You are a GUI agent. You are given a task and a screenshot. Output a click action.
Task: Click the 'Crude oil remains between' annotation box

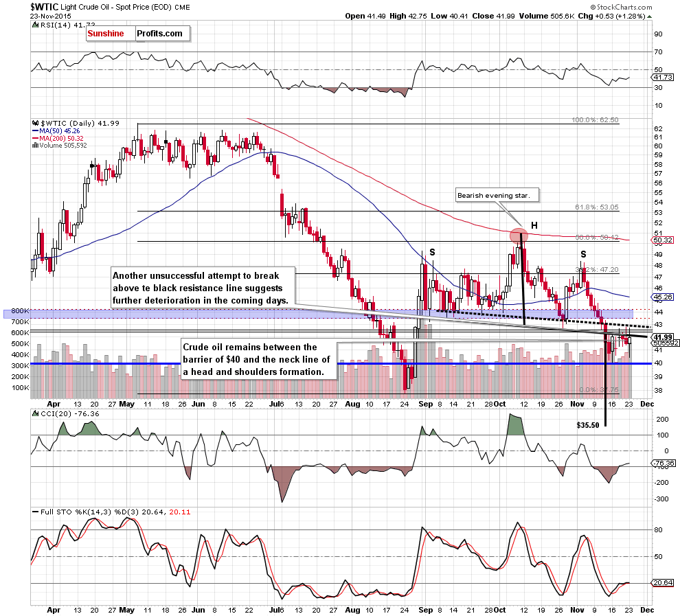tap(258, 359)
